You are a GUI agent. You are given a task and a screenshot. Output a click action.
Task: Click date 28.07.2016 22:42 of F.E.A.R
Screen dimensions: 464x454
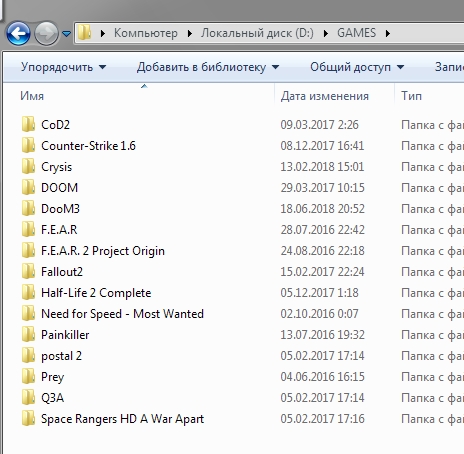(322, 230)
